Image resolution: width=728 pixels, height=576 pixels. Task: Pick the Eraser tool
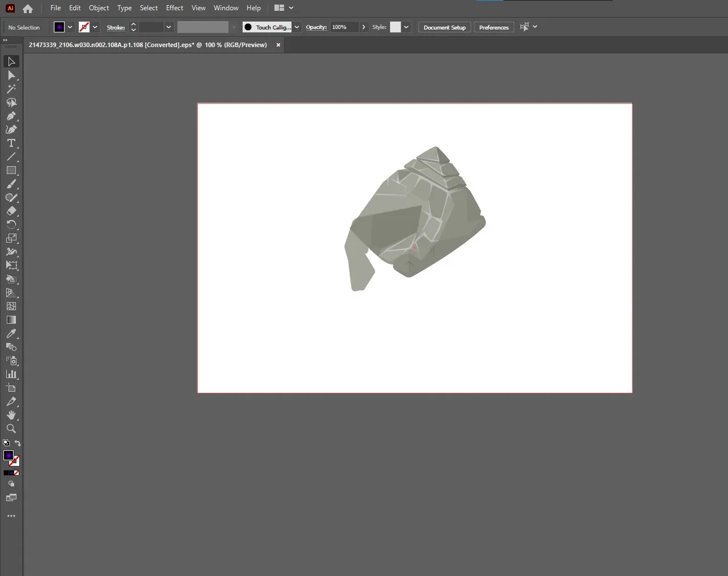(11, 211)
